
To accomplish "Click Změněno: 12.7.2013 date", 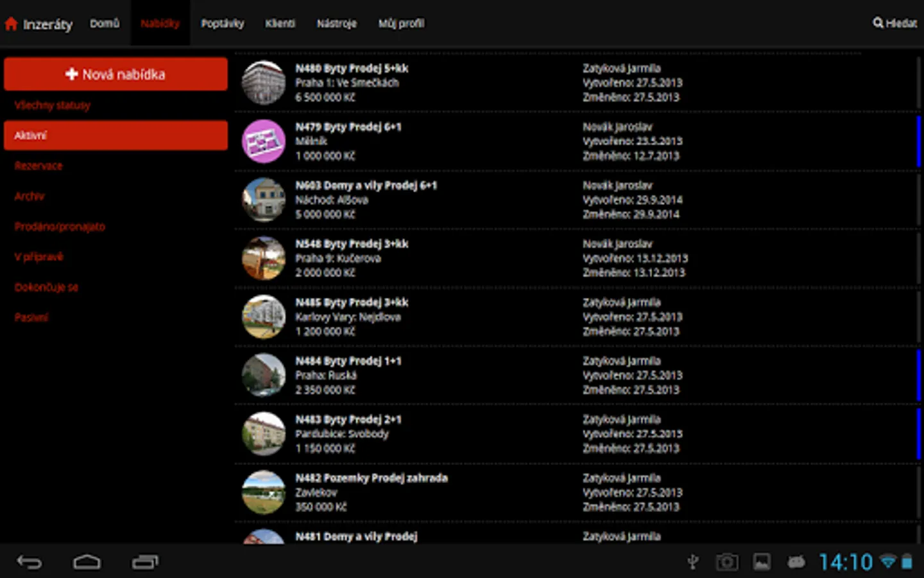I will click(631, 156).
